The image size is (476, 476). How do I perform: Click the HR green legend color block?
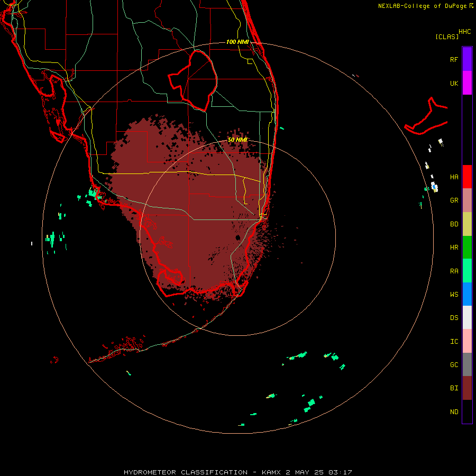click(467, 248)
